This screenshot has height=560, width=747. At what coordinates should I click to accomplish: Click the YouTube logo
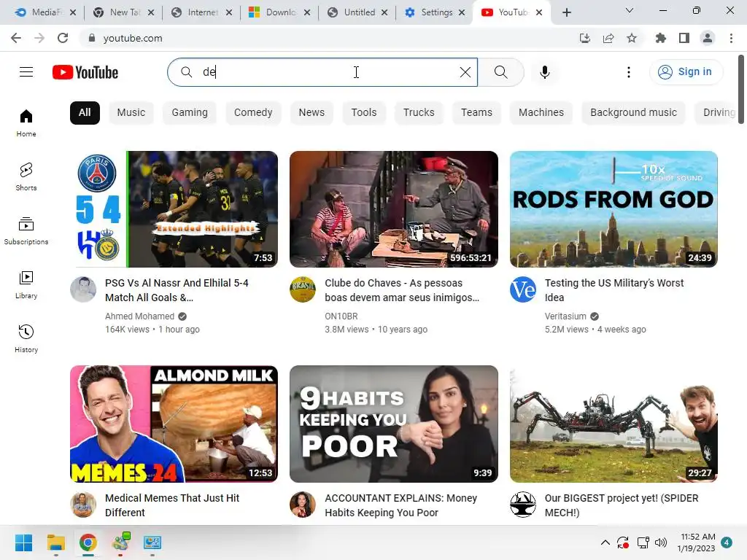[85, 72]
